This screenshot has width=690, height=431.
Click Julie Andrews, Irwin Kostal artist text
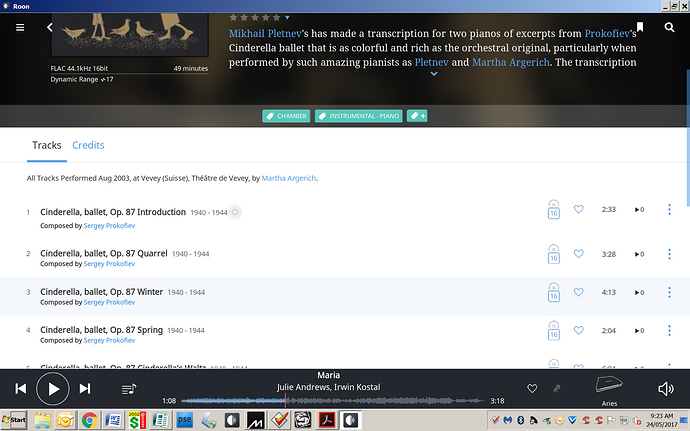tap(328, 387)
